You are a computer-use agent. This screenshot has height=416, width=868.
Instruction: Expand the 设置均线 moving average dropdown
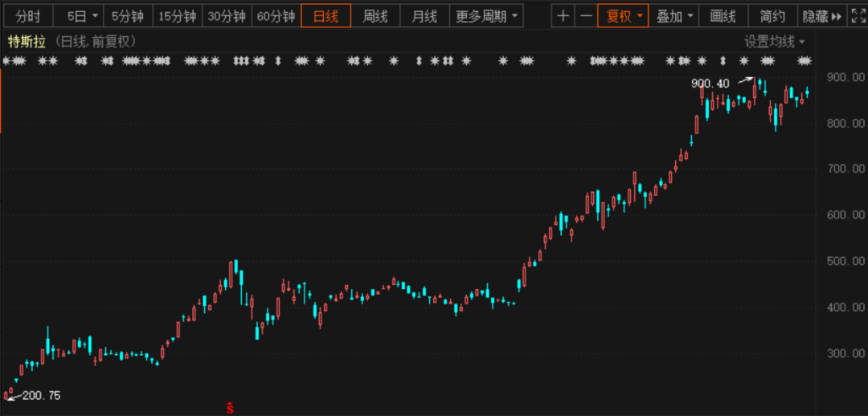pyautogui.click(x=775, y=42)
